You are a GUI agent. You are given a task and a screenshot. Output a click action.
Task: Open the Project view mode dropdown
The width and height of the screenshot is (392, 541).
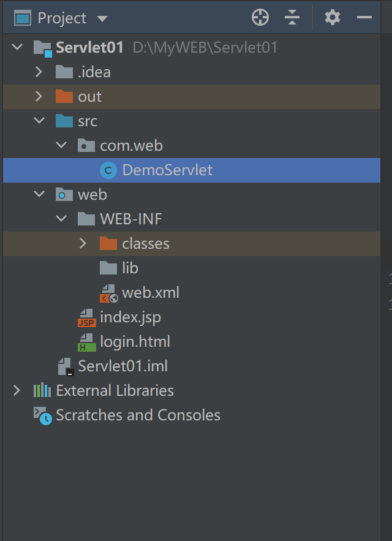pyautogui.click(x=102, y=17)
